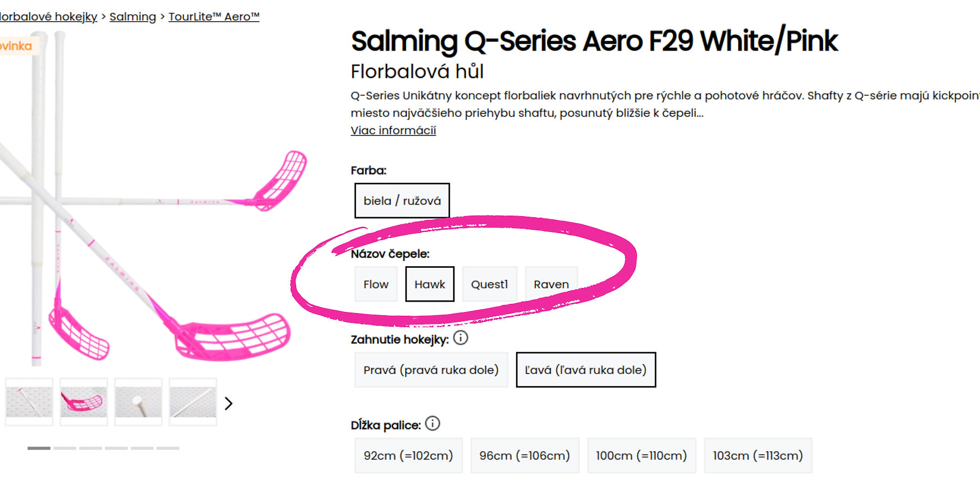980x490 pixels.
Task: Choose stick length 96cm (=106cm)
Action: (524, 456)
